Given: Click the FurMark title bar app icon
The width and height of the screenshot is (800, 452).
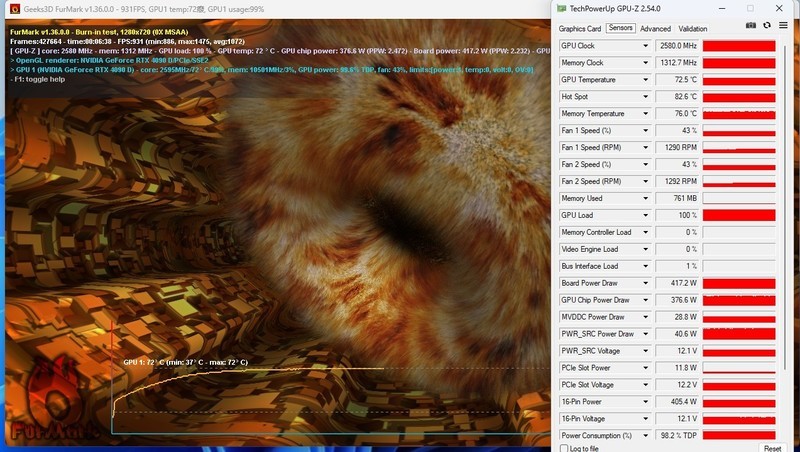Looking at the screenshot, I should [x=15, y=9].
